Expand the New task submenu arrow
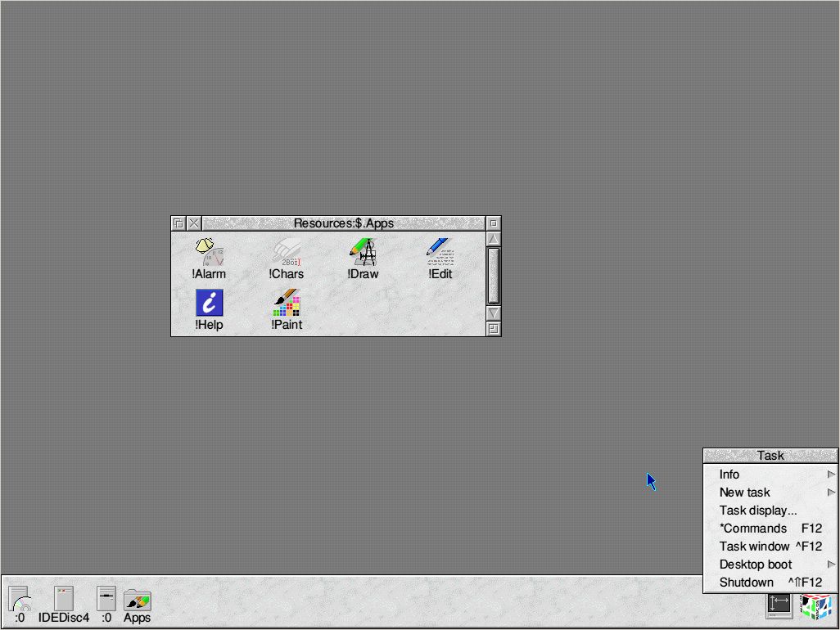 [831, 493]
